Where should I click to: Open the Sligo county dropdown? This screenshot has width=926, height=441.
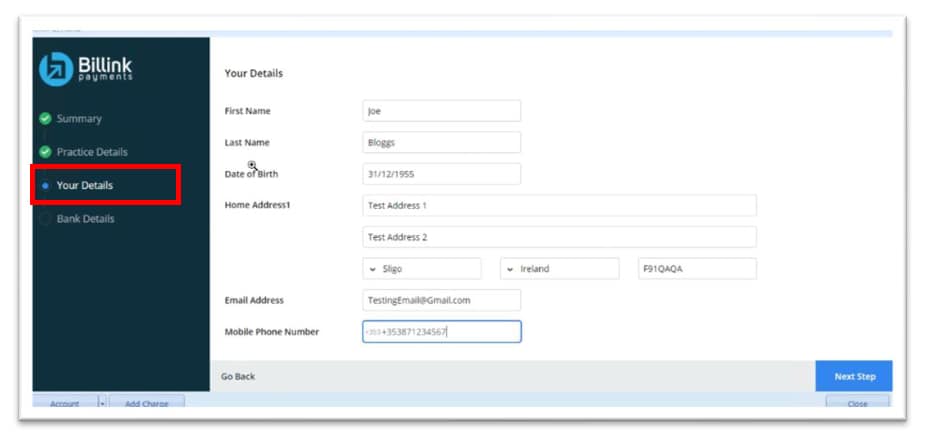click(421, 269)
